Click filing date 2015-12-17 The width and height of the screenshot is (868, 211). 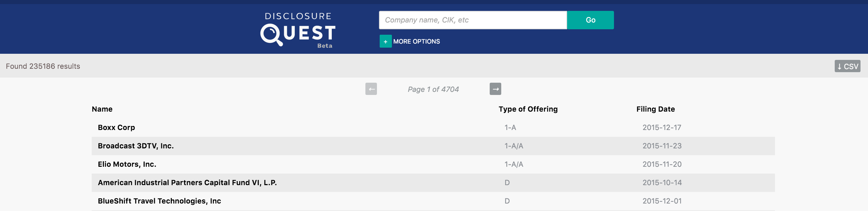coord(662,127)
